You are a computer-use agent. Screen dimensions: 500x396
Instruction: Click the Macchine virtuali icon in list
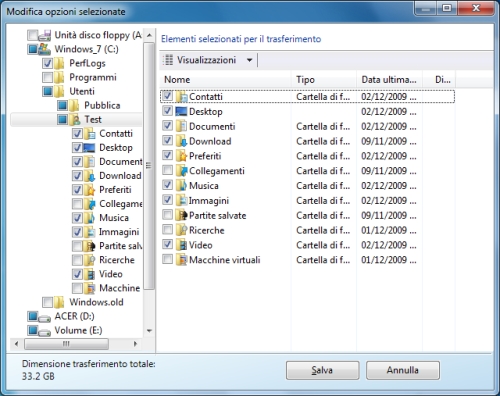[182, 260]
